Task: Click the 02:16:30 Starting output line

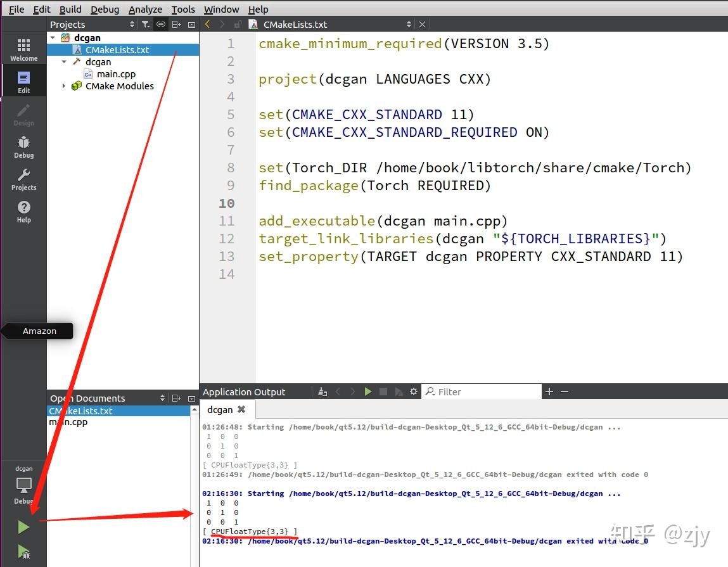Action: tap(411, 494)
